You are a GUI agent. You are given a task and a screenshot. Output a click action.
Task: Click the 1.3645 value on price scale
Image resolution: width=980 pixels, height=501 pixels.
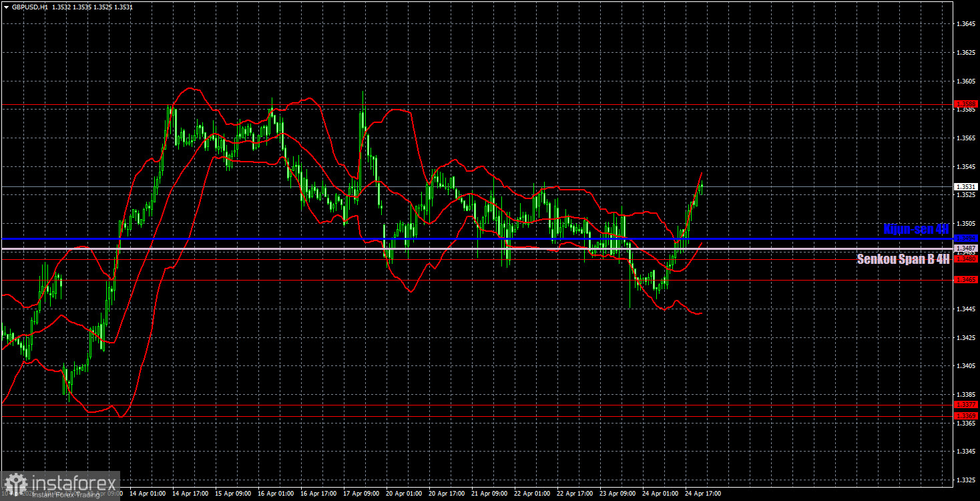coord(966,24)
